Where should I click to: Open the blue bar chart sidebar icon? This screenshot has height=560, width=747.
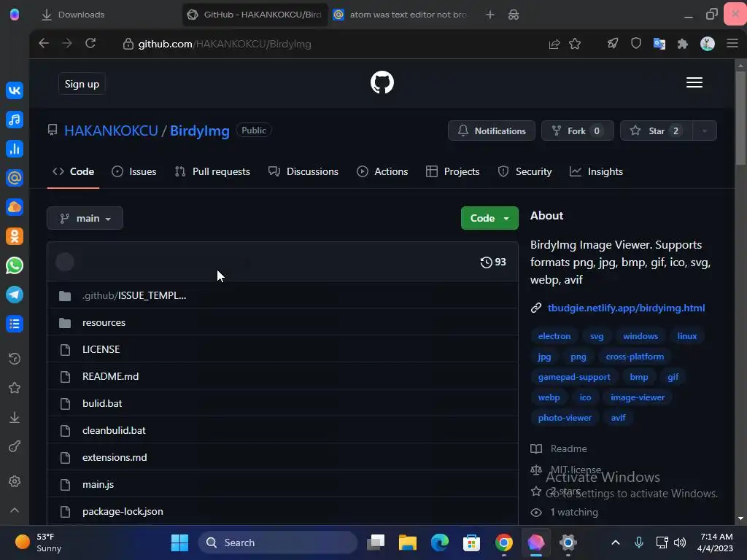click(15, 149)
